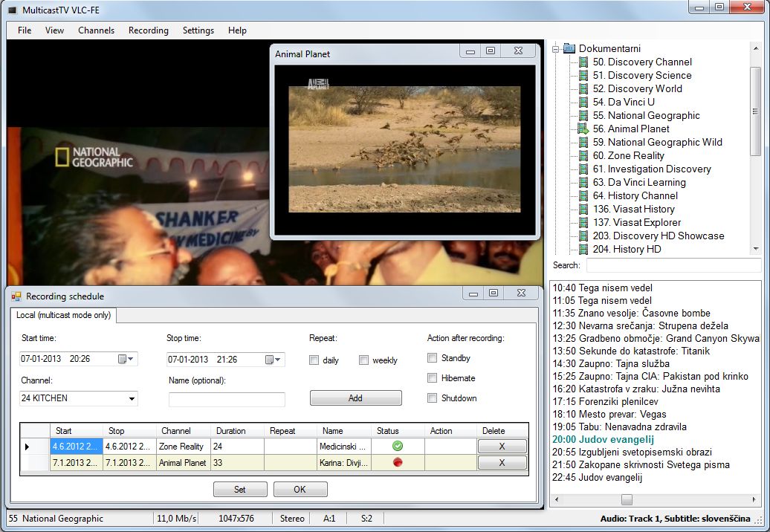Click the red status icon for Animal Planet recording

click(398, 462)
